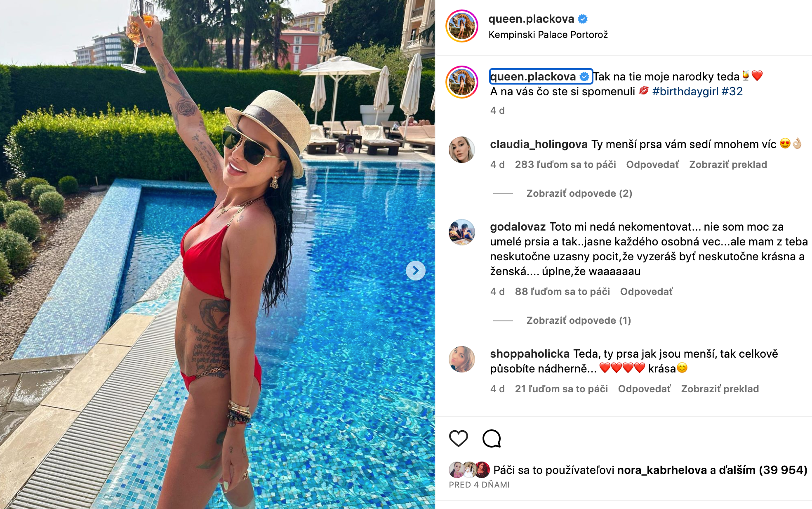Open the #32 hashtag
The width and height of the screenshot is (812, 509).
coord(732,92)
